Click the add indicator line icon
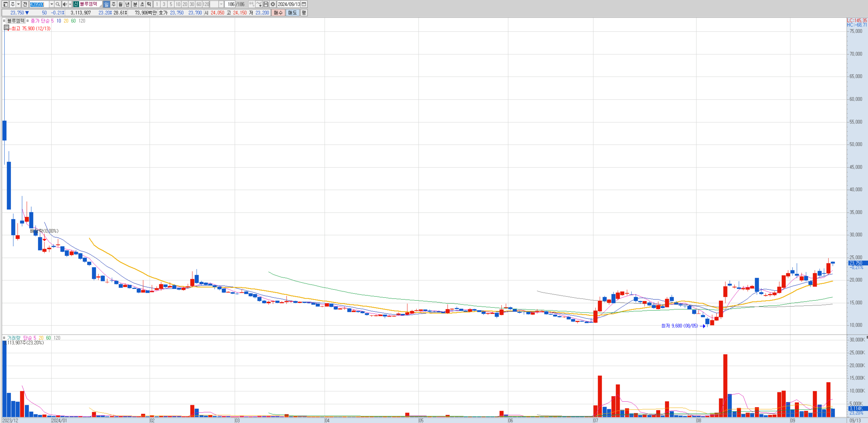This screenshot has width=868, height=423. 259,4
